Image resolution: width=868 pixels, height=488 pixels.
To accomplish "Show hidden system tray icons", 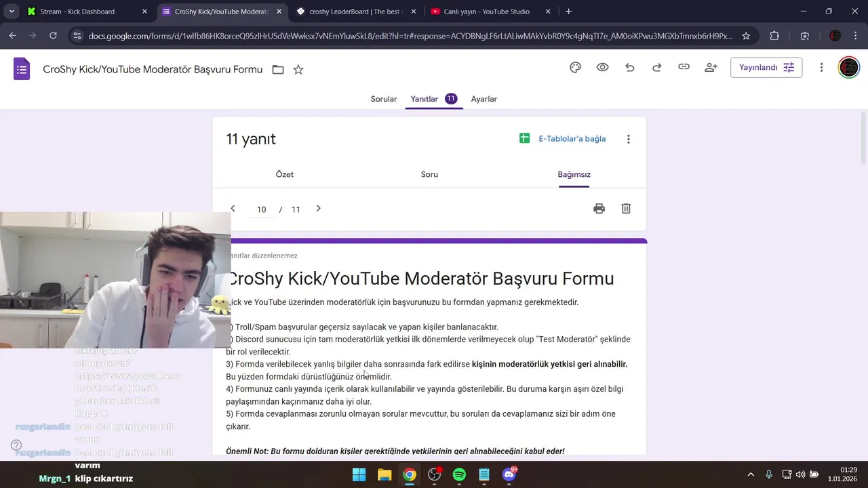I will [x=751, y=474].
